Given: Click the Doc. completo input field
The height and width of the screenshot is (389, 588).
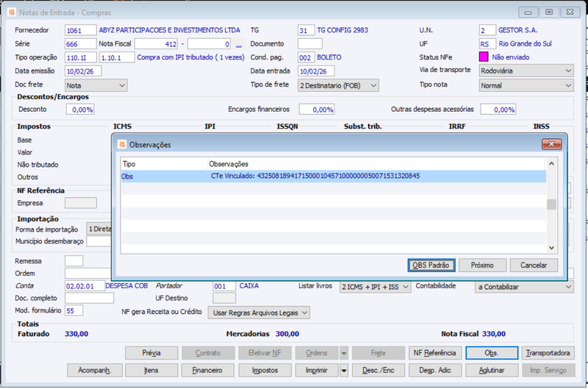Looking at the screenshot, I should 89,299.
